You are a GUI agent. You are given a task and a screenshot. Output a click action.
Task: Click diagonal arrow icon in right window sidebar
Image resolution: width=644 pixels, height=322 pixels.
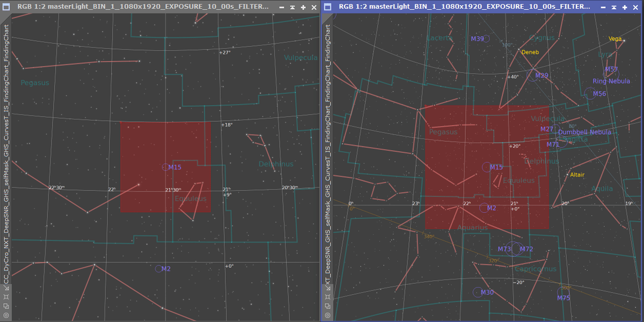click(327, 288)
